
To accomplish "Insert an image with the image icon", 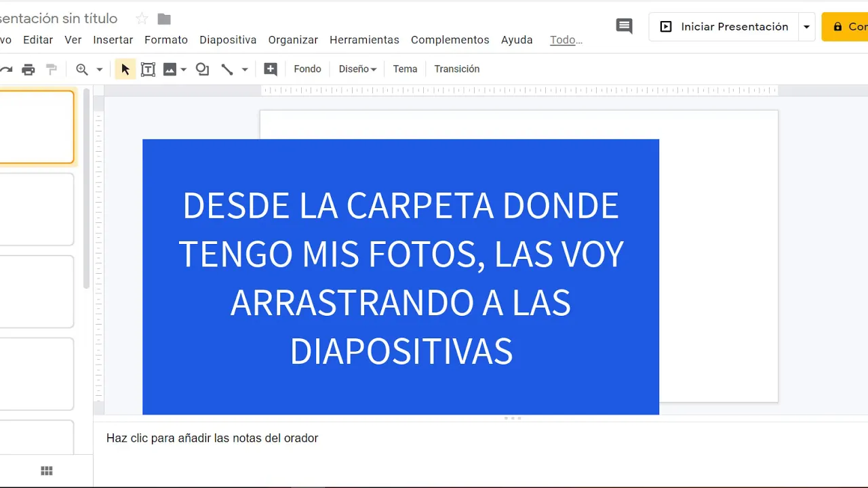I will point(170,69).
